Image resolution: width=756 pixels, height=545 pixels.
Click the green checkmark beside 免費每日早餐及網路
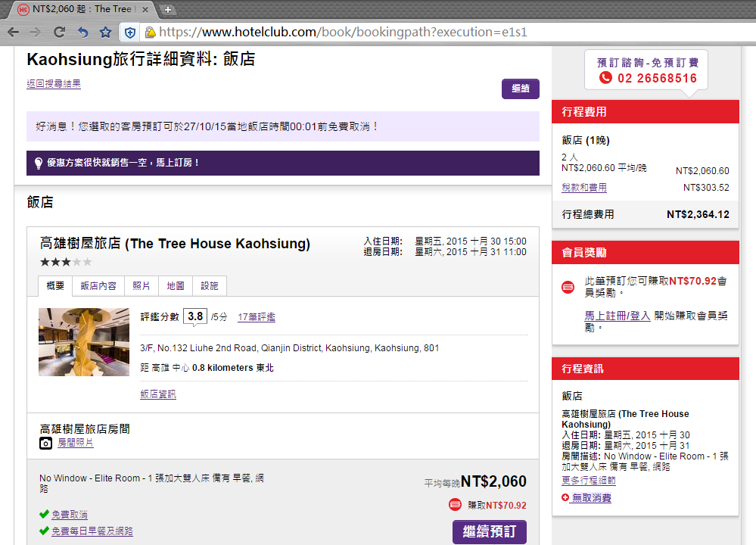(44, 531)
